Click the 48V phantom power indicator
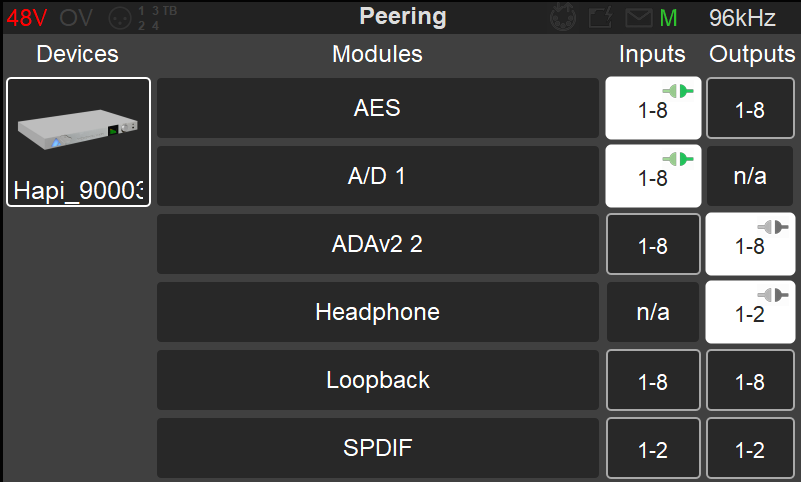This screenshot has height=482, width=801. 27,18
